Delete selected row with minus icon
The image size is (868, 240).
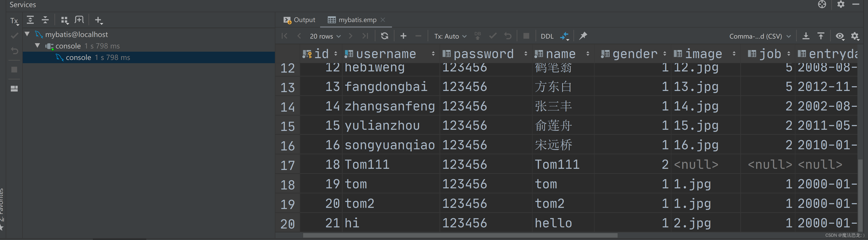click(x=418, y=36)
